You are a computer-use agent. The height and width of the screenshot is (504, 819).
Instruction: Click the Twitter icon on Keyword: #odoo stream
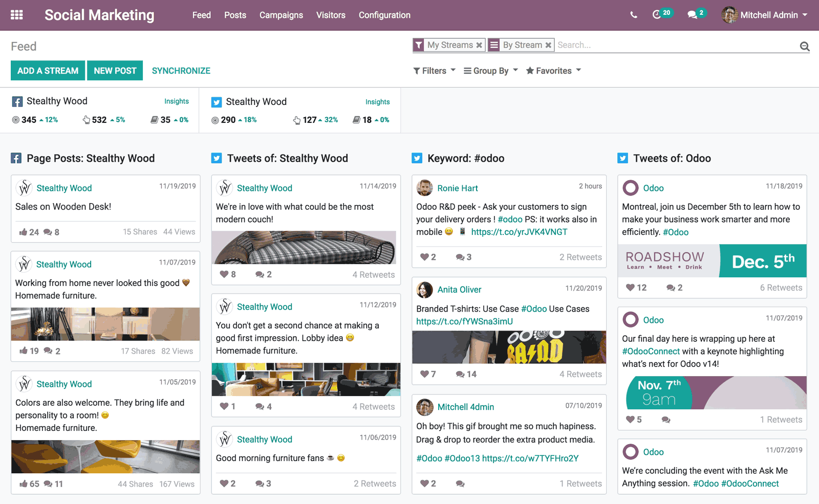point(417,158)
